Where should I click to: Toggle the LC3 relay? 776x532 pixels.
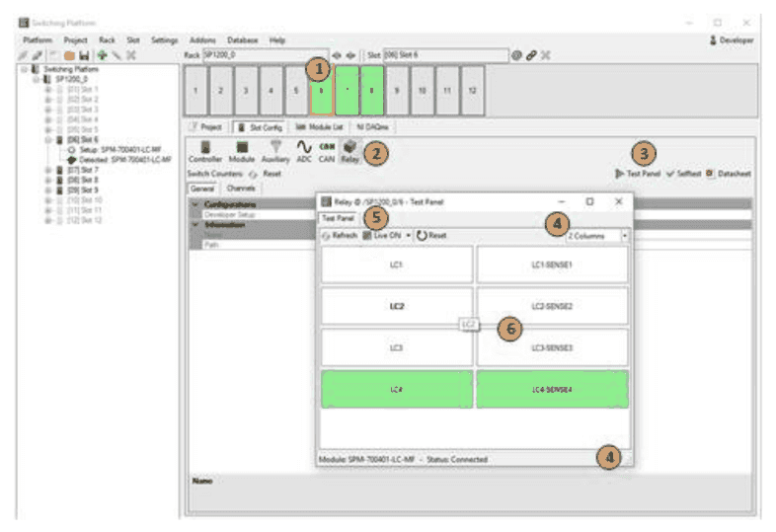[397, 347]
